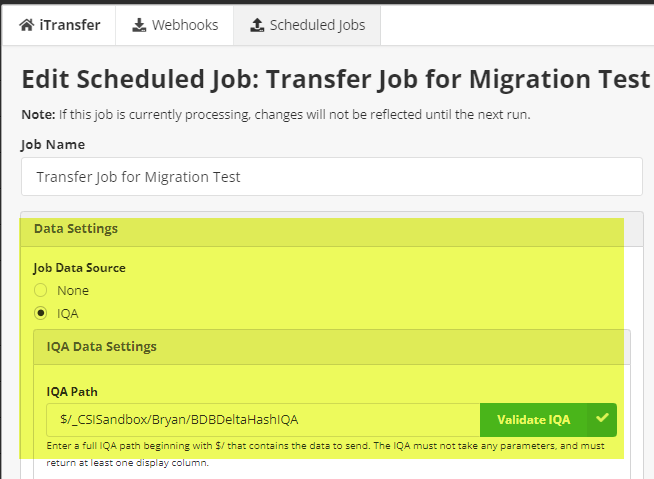Click the Job Name field label
Image resolution: width=654 pixels, height=479 pixels.
coord(55,144)
